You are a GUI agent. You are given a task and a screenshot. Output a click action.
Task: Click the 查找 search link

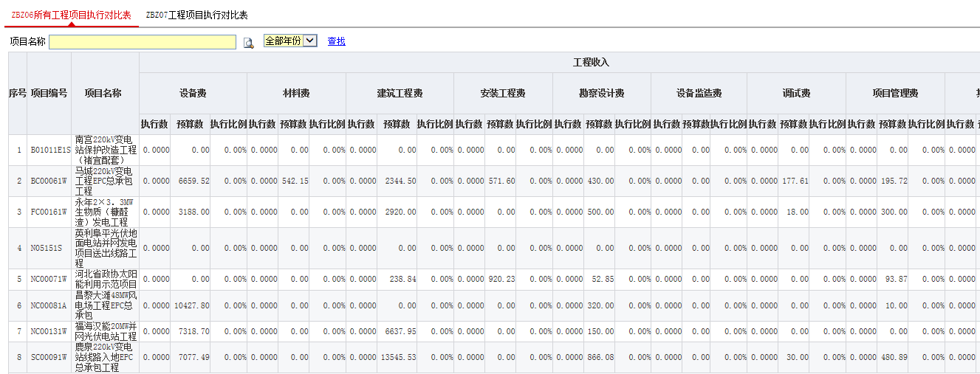click(x=336, y=41)
